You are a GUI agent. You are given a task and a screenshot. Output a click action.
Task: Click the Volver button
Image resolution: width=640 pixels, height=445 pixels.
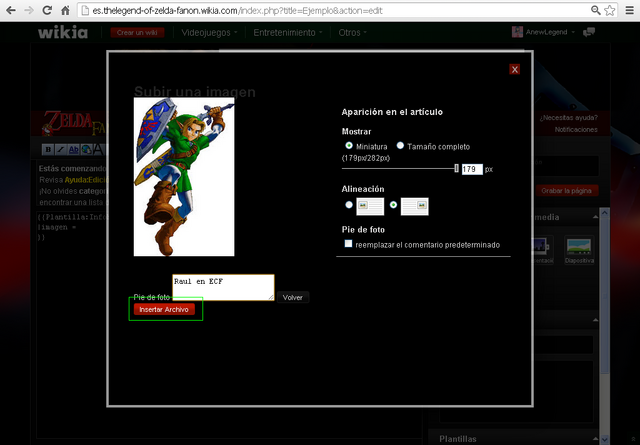click(x=293, y=298)
